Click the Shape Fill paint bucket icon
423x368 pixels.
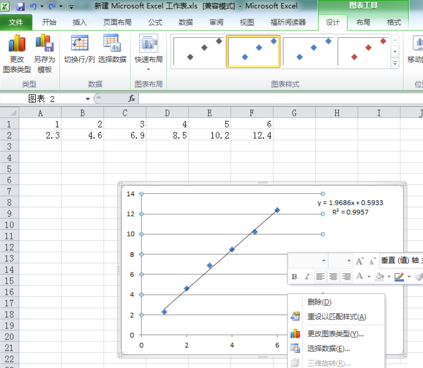379,276
